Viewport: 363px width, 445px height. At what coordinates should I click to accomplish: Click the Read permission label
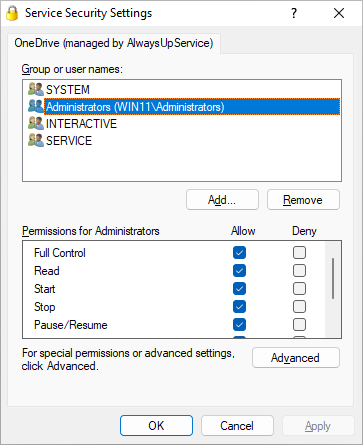(x=47, y=271)
